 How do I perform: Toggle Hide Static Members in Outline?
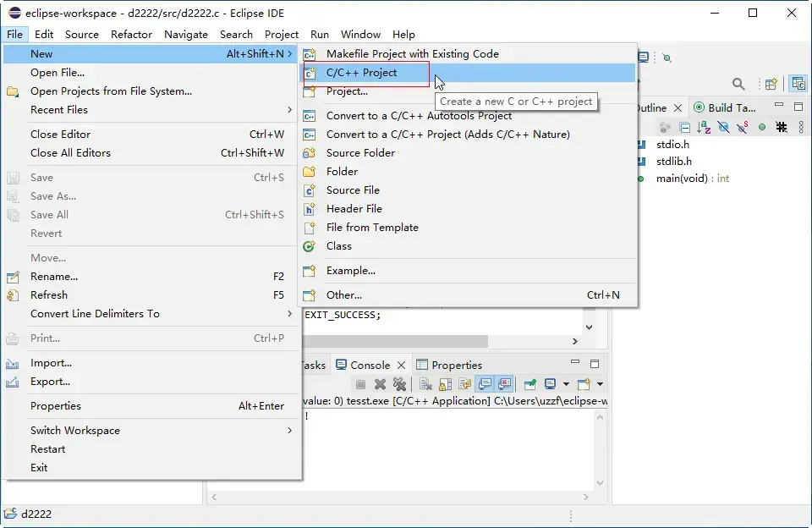tap(743, 127)
